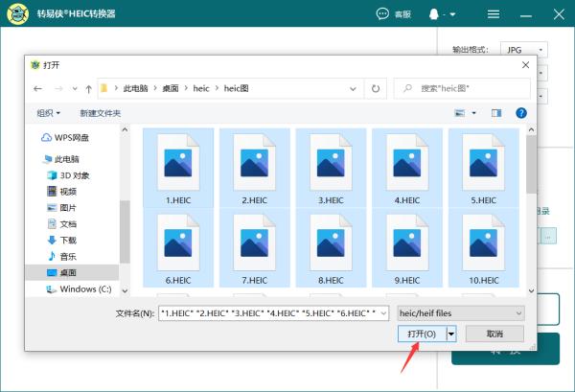Click the 打开(O) button
The width and height of the screenshot is (575, 392).
point(421,334)
